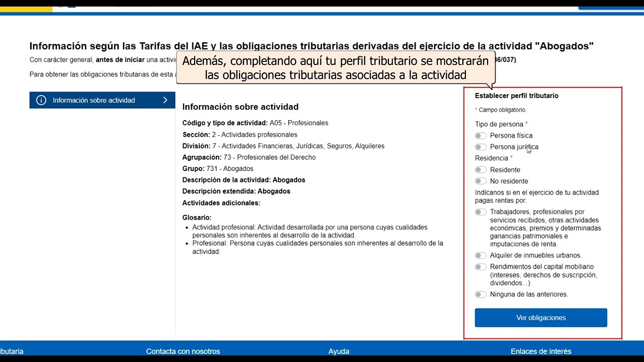This screenshot has width=644, height=362.
Task: Click the 'Glosario:' heading
Action: 197,218
